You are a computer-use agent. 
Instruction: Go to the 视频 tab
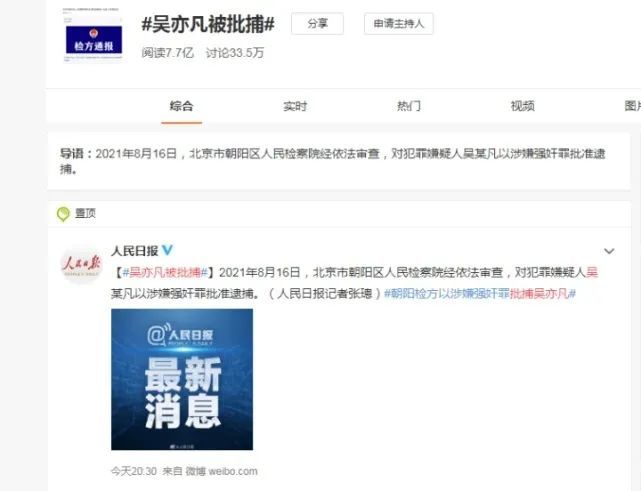pyautogui.click(x=522, y=106)
